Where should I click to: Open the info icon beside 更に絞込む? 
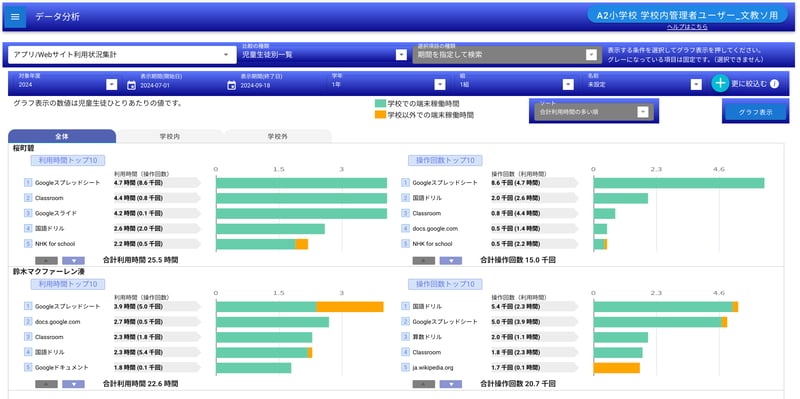coord(774,84)
